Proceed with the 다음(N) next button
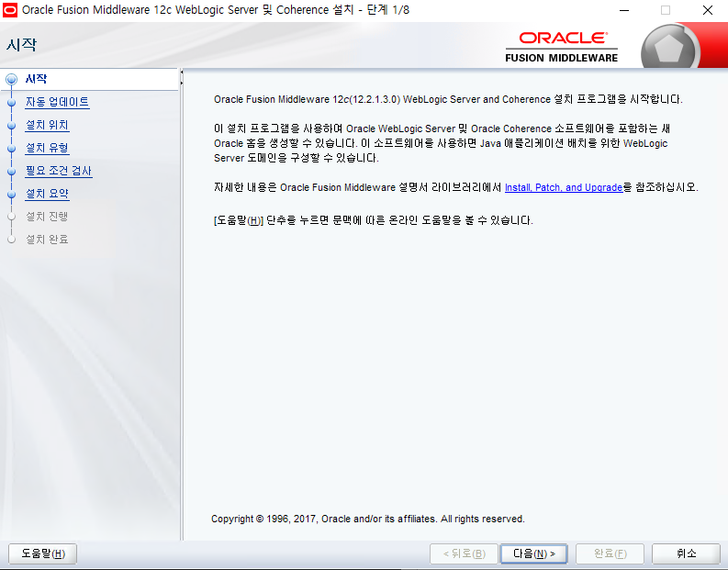 click(534, 553)
